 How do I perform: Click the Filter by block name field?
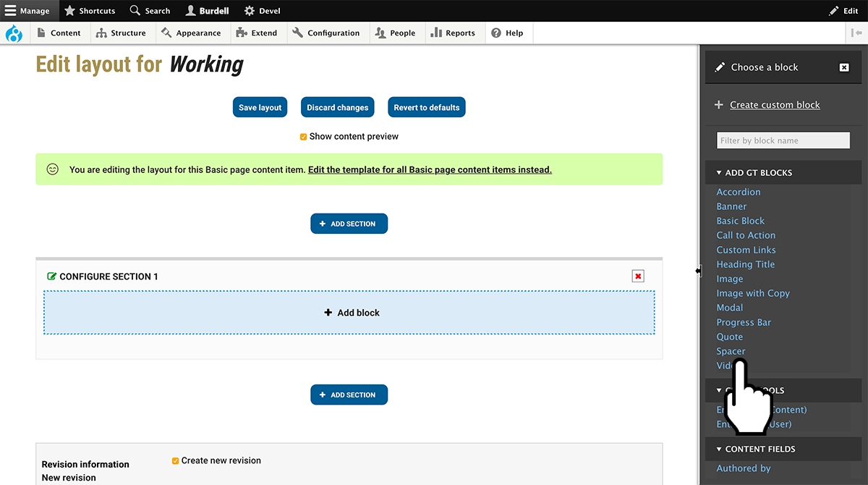tap(783, 140)
